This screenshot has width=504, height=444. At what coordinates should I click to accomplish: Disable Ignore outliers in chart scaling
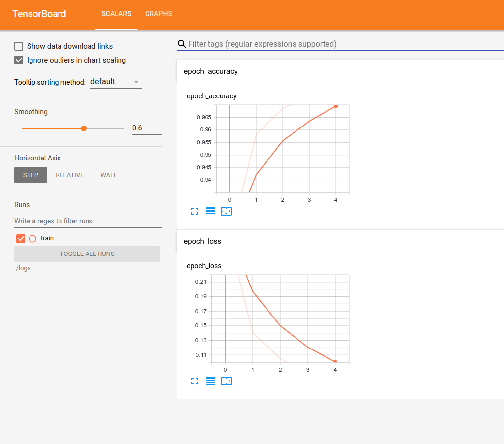(19, 60)
